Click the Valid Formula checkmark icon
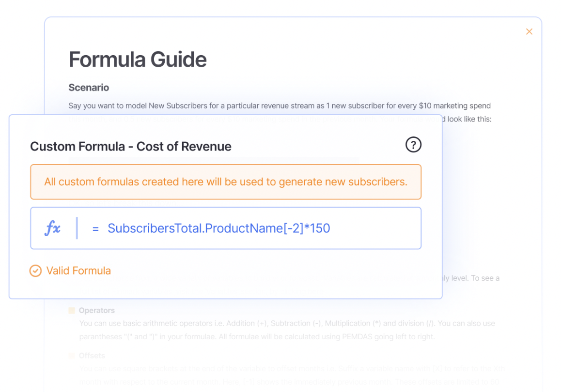Viewport: 561px width, 392px height. point(35,271)
